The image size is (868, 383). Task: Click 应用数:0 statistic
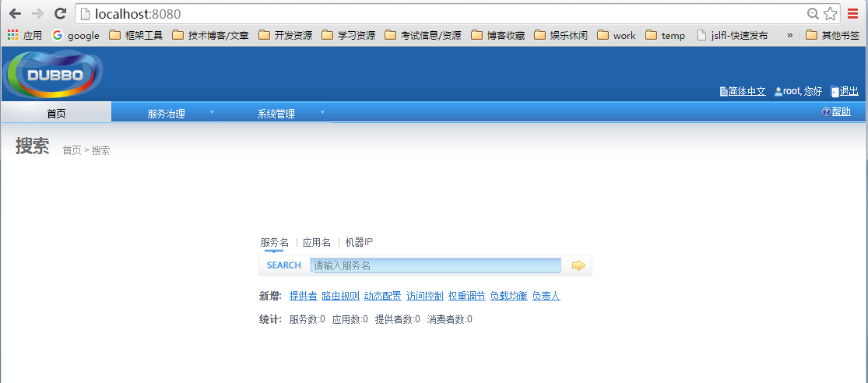tap(350, 319)
